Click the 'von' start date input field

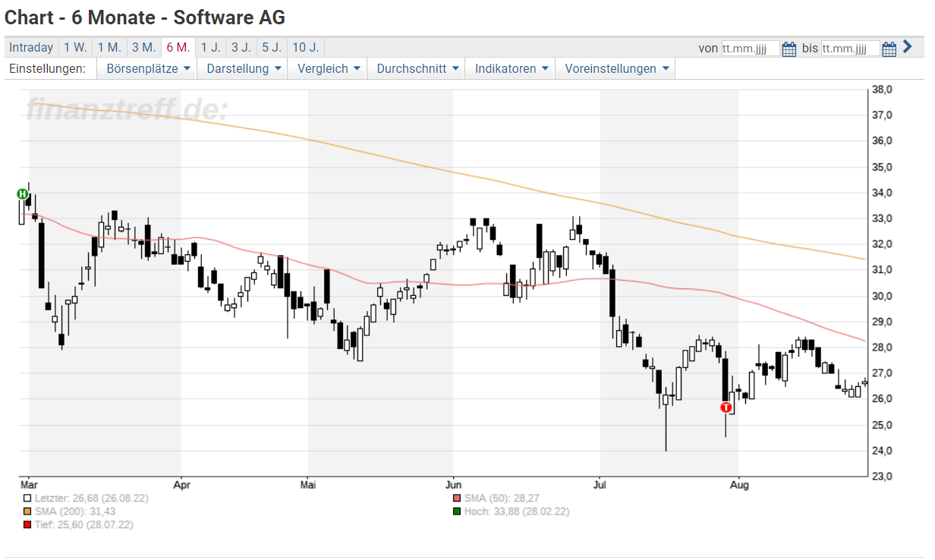[750, 49]
